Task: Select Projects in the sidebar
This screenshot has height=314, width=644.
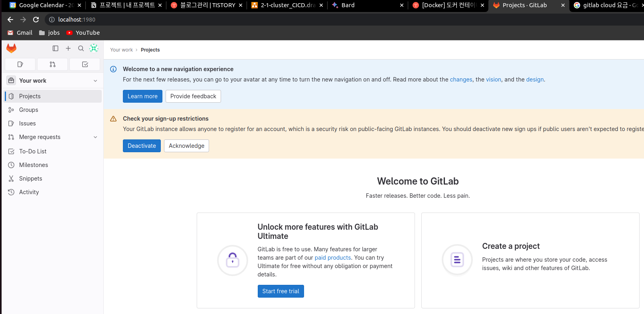Action: click(53, 96)
